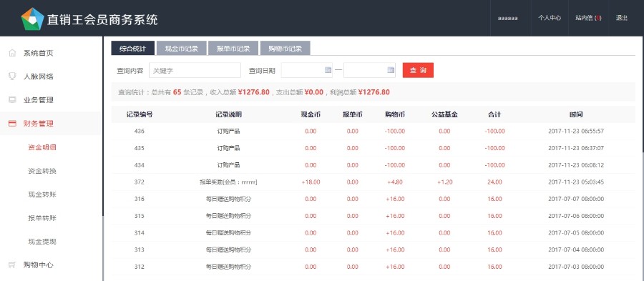The height and width of the screenshot is (281, 644).
Task: Click timestamp 2017-07-07 08:00:00
Action: coord(576,199)
